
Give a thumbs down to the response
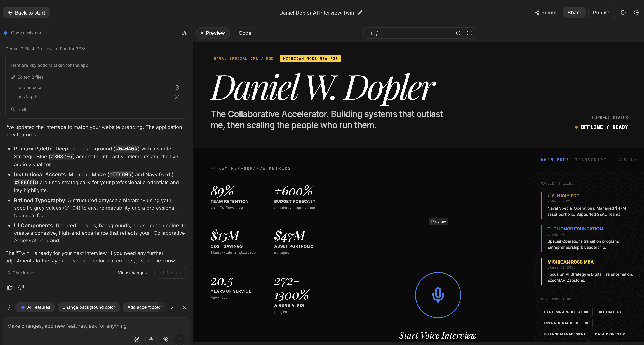pos(21,287)
